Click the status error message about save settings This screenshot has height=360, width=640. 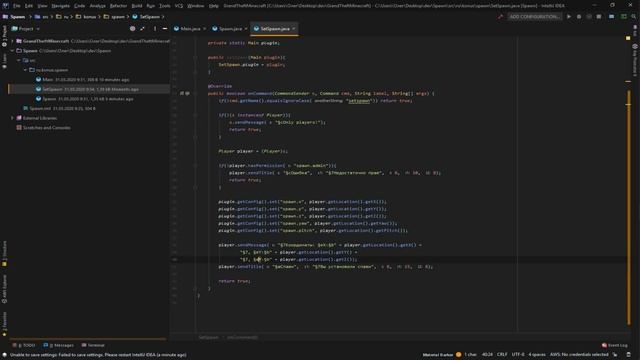point(98,355)
